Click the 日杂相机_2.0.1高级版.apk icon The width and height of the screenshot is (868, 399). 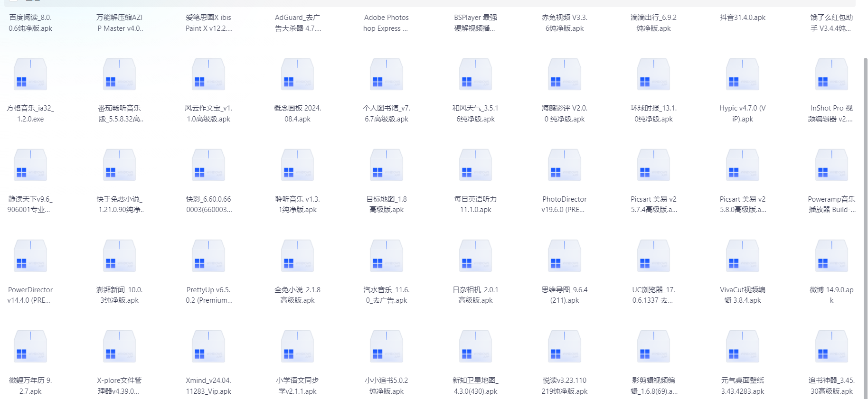tap(475, 256)
